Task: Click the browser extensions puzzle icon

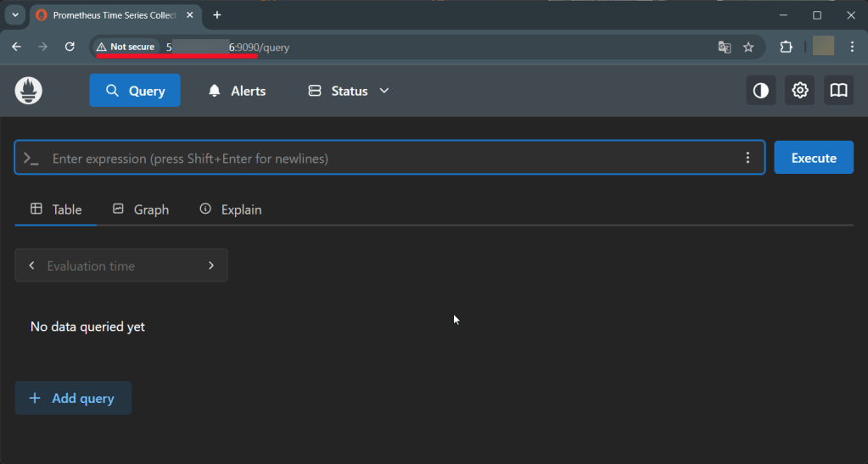Action: 786,47
